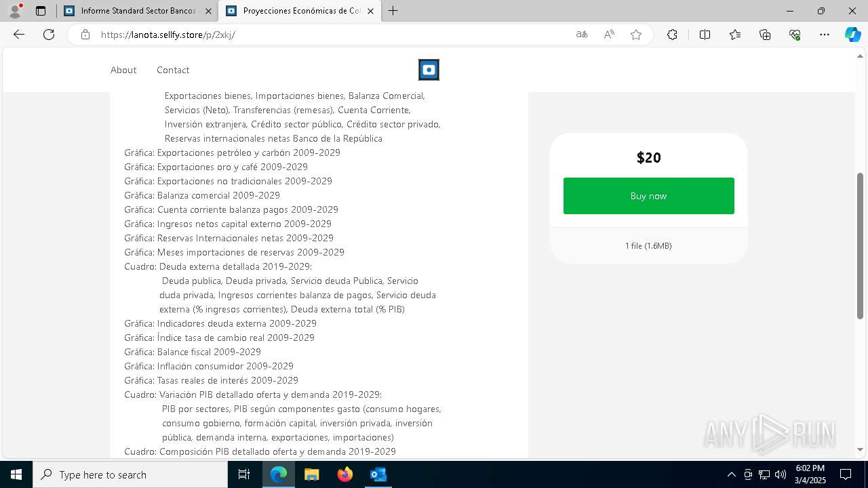Select the Proyecciones Económicas de Col tab

300,11
